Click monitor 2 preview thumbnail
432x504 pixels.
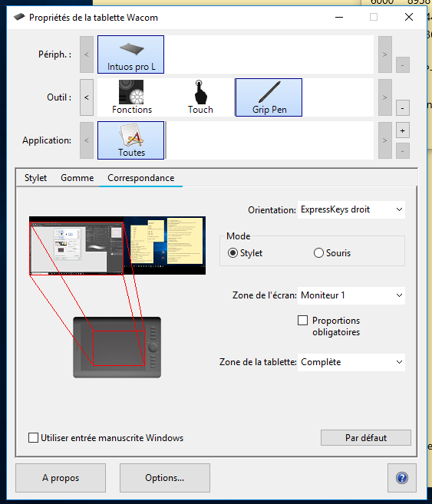tap(164, 245)
